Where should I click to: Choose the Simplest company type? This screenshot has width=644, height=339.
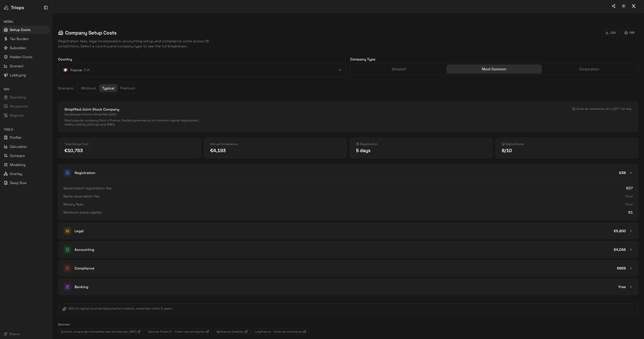398,69
